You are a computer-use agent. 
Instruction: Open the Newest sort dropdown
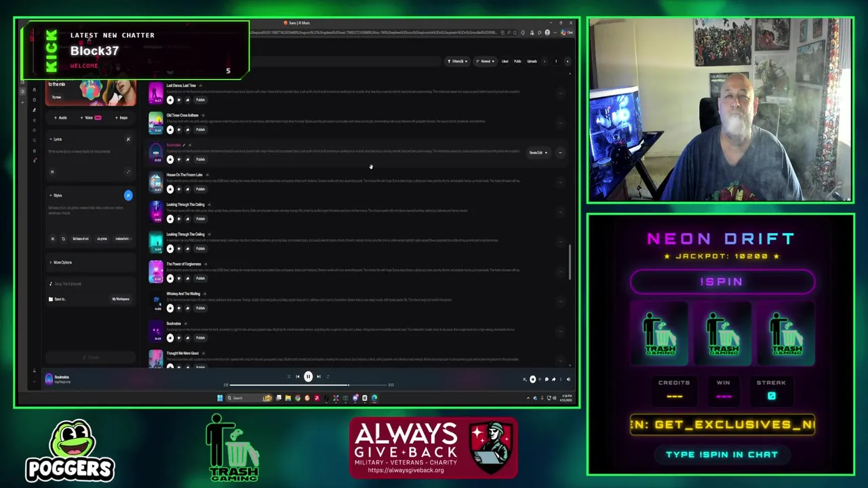pos(485,62)
